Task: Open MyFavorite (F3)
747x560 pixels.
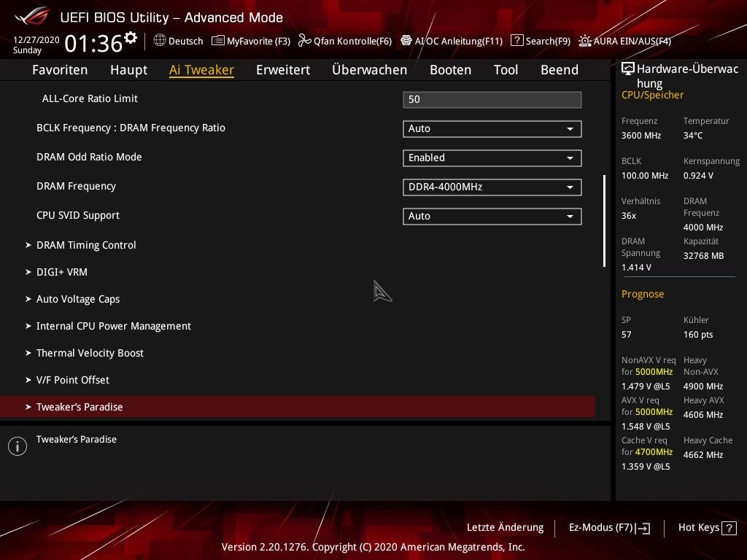Action: 251,41
